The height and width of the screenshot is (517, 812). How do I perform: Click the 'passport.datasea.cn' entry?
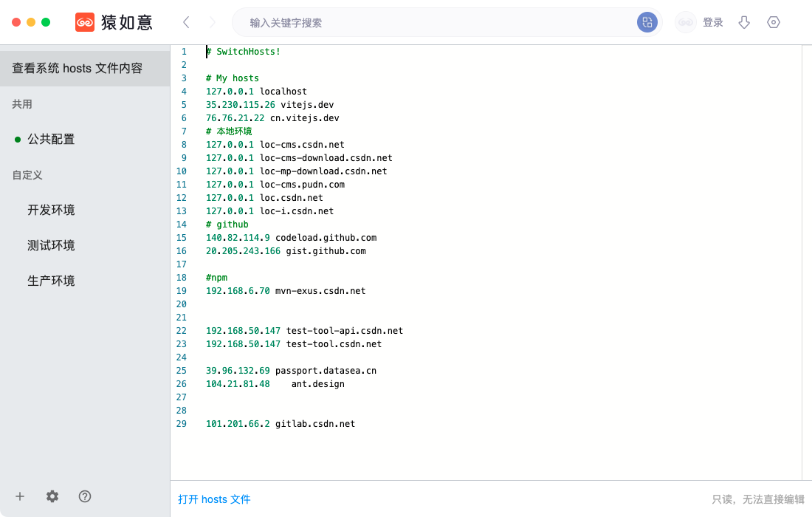tap(326, 371)
